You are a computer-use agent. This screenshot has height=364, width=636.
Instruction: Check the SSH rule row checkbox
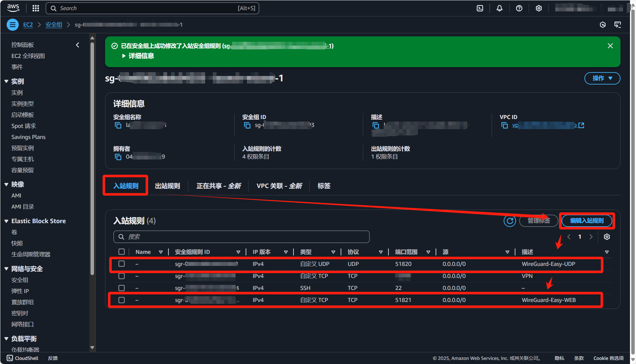point(122,288)
